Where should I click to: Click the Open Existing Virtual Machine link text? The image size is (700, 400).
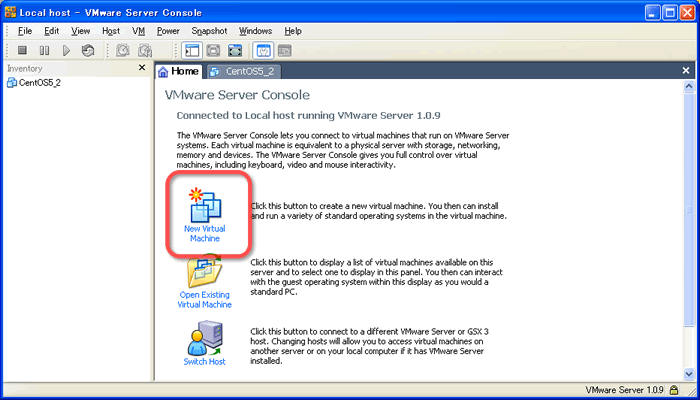click(205, 300)
